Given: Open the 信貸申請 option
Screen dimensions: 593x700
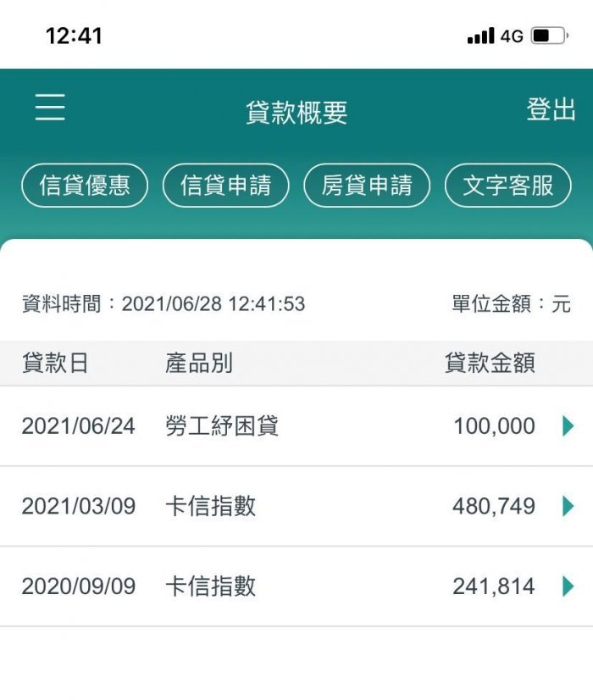Looking at the screenshot, I should [226, 186].
